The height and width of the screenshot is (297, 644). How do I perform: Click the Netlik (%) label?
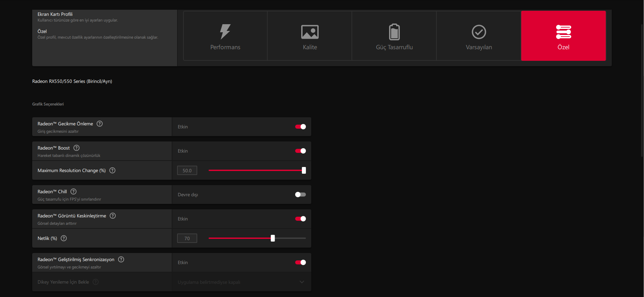[47, 238]
